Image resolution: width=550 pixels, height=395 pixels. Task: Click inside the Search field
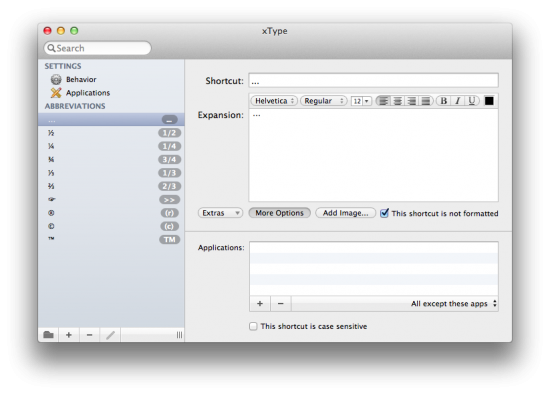point(98,48)
